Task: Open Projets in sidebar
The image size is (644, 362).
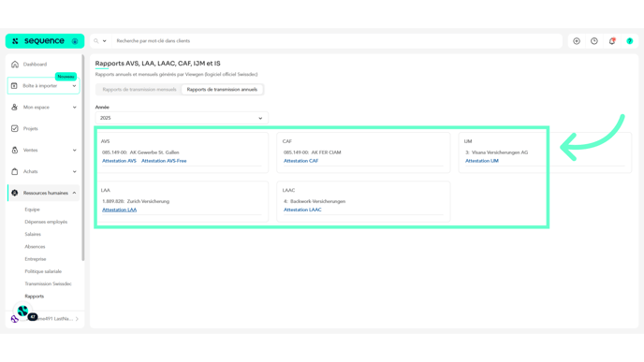Action: click(30, 128)
